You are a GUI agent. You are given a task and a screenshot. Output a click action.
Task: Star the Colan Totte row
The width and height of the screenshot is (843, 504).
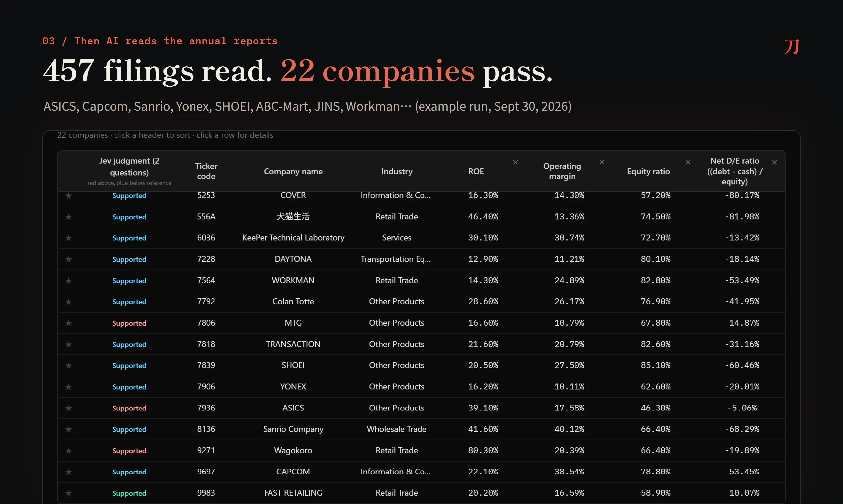[x=69, y=302]
